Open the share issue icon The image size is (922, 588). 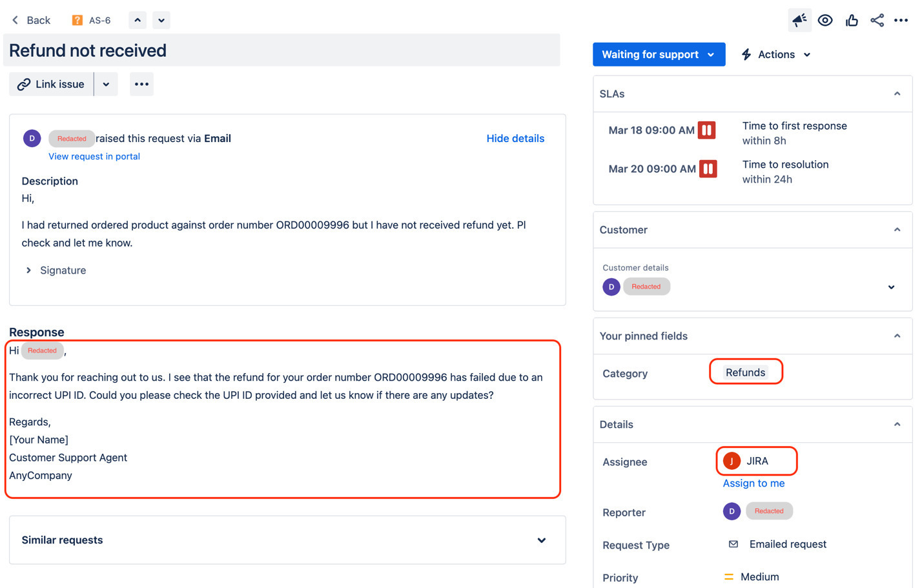(x=877, y=20)
